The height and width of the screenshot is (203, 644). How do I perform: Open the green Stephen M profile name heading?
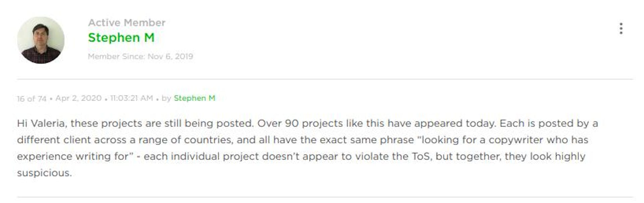tap(121, 38)
